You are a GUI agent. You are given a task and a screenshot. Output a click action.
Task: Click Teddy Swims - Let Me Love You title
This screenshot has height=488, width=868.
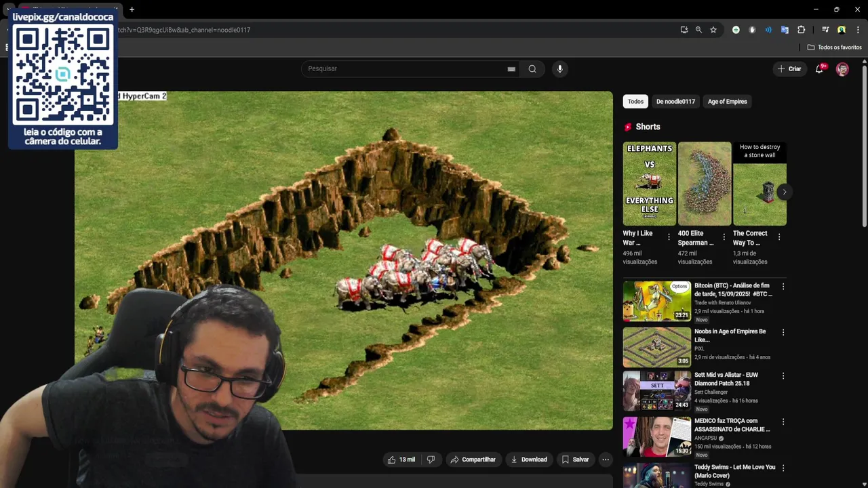point(734,471)
